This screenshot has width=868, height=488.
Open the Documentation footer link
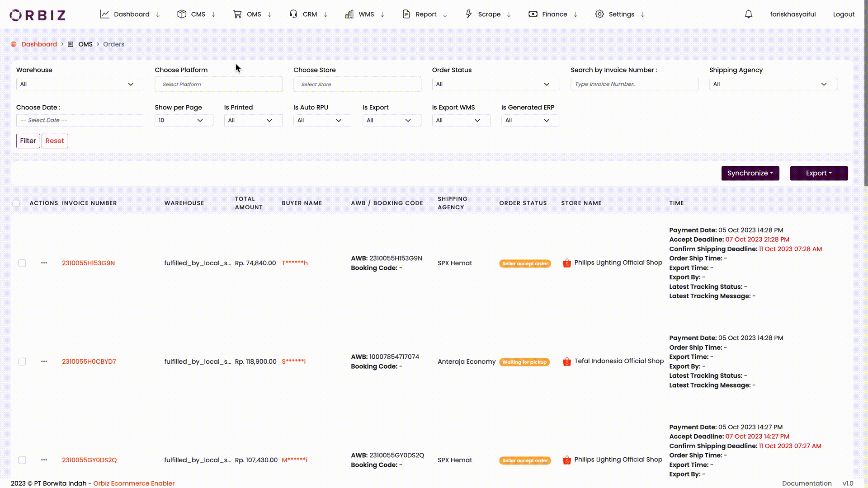pyautogui.click(x=807, y=483)
